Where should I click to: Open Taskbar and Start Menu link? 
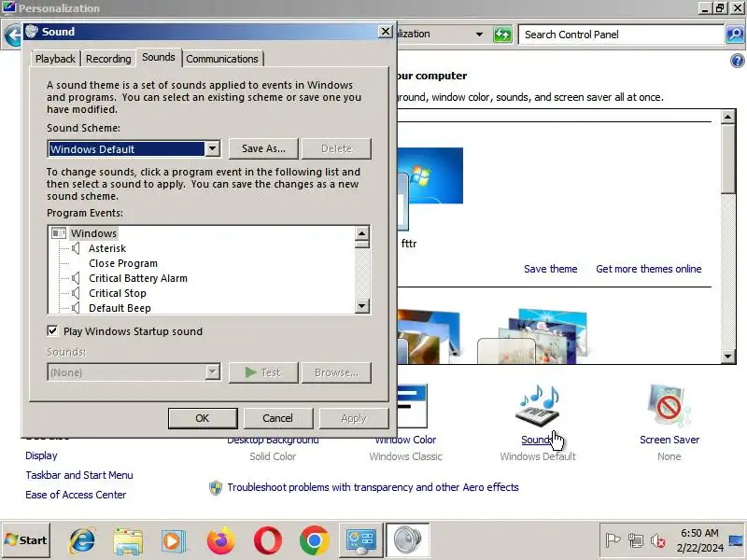pyautogui.click(x=79, y=475)
